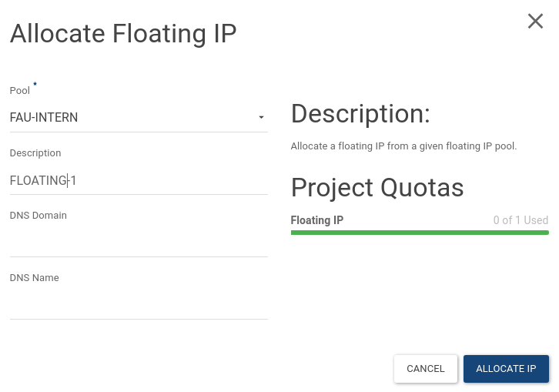559x392 pixels.
Task: Focus the DNS Domain input field
Action: (x=139, y=243)
